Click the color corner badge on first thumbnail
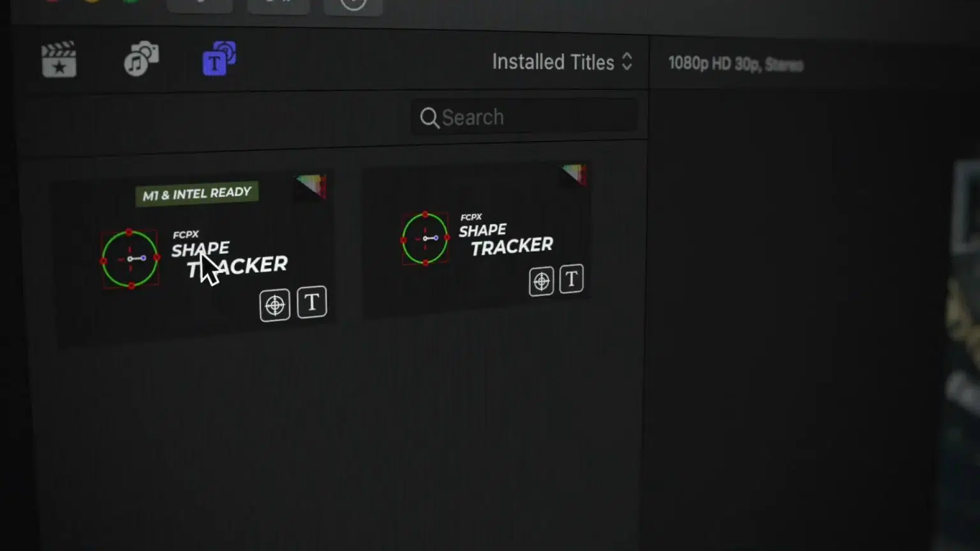The image size is (980, 551). (x=312, y=186)
